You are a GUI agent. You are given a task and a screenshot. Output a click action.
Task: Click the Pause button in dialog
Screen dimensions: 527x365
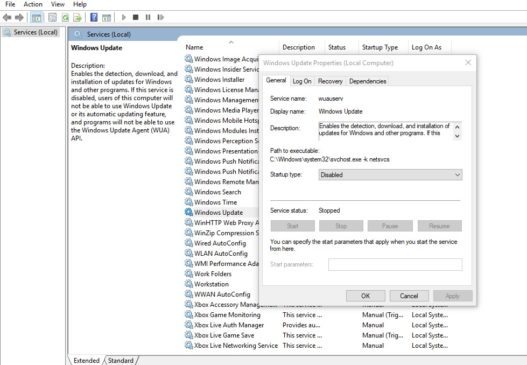[390, 226]
